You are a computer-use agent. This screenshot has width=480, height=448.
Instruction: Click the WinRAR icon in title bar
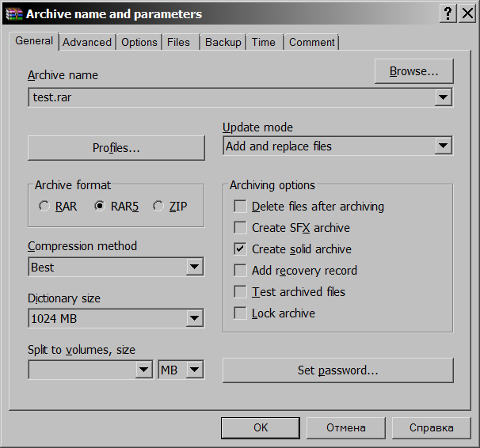coord(14,13)
